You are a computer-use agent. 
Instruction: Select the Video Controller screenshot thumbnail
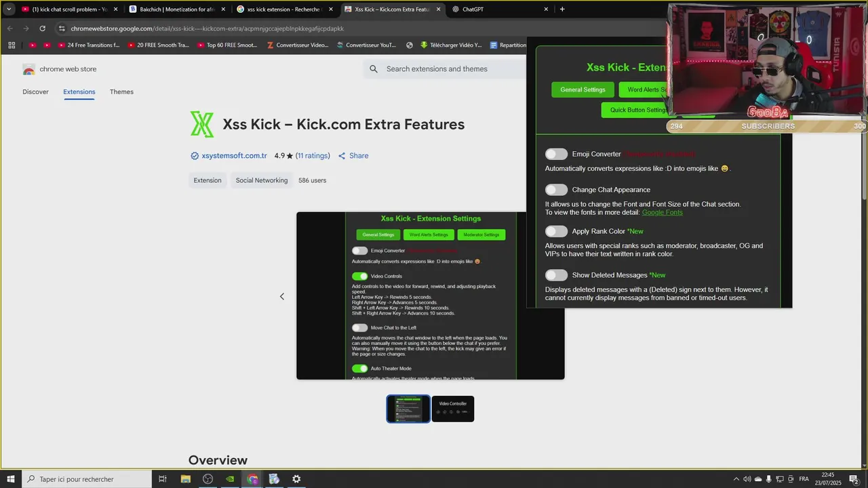tap(453, 409)
